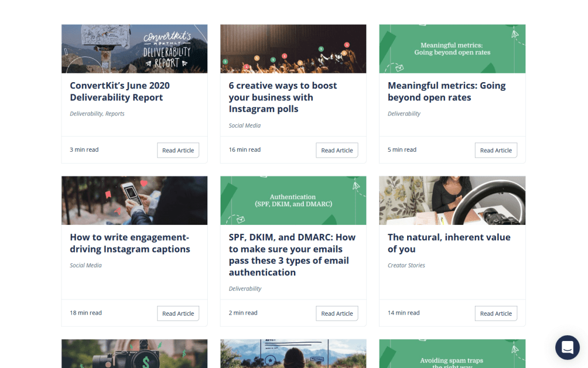This screenshot has width=588, height=368.
Task: Click the green Meaningful metrics banner image
Action: pos(452,49)
